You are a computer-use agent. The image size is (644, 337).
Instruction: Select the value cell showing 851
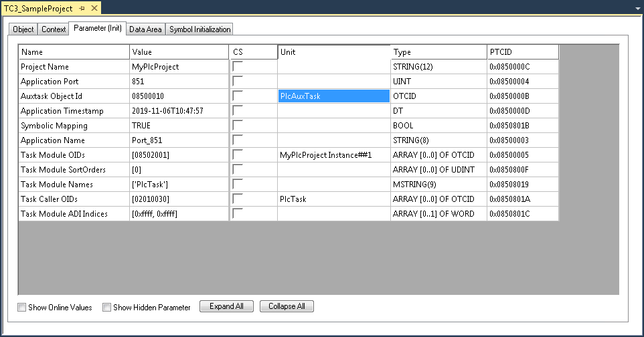pyautogui.click(x=179, y=82)
